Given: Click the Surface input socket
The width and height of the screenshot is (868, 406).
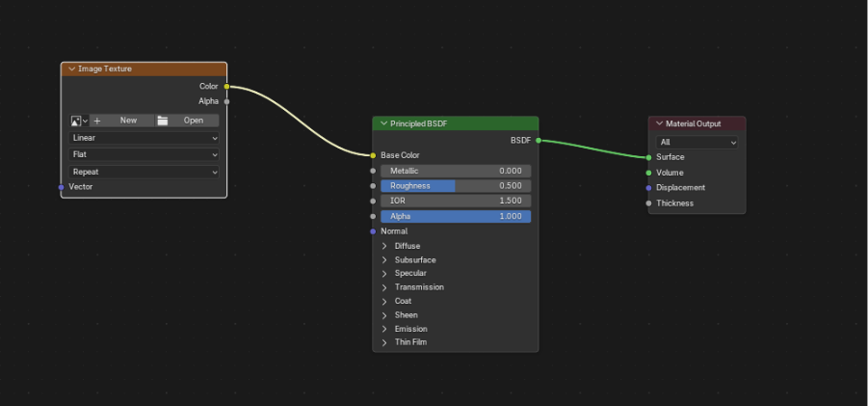Looking at the screenshot, I should (x=648, y=157).
